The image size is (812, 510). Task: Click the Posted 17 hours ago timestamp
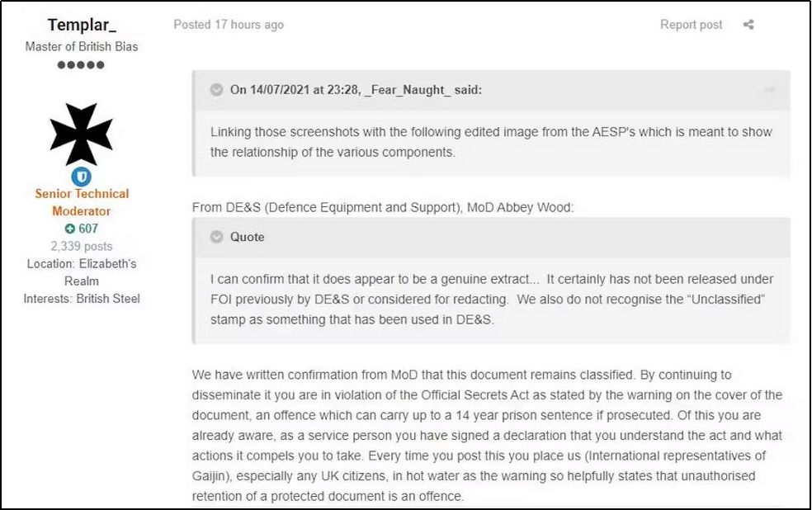click(229, 25)
